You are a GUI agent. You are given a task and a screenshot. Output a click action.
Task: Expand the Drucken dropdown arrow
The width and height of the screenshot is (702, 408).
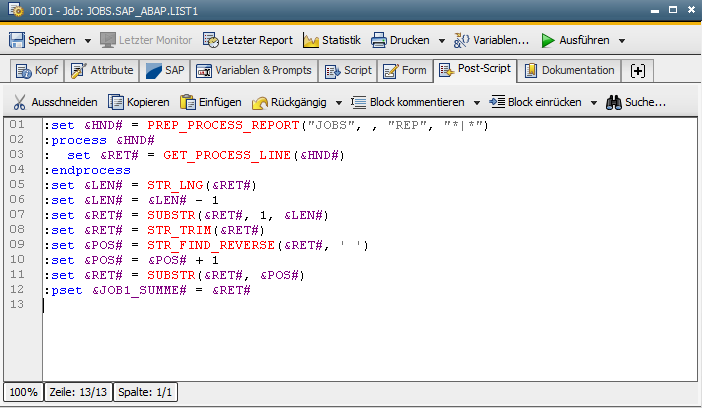tap(441, 41)
